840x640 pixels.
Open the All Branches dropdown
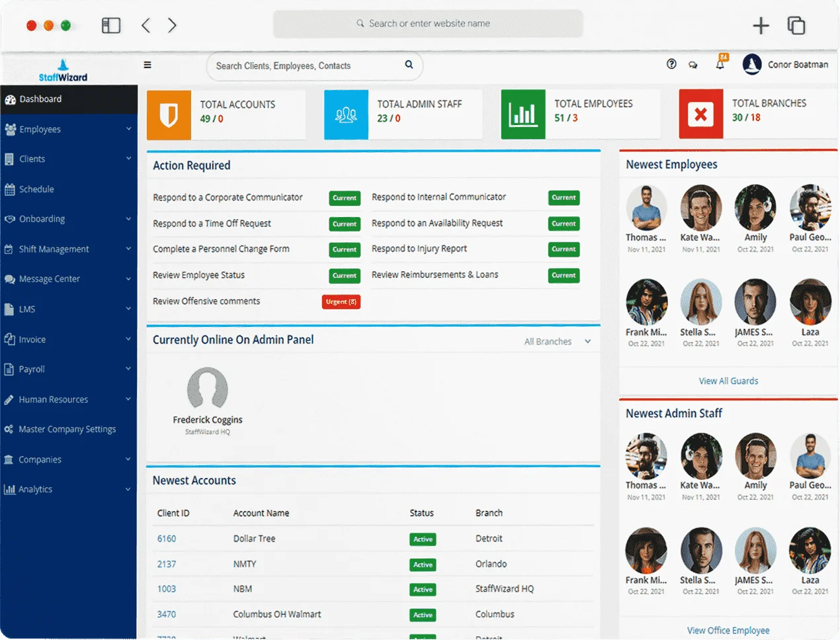556,341
